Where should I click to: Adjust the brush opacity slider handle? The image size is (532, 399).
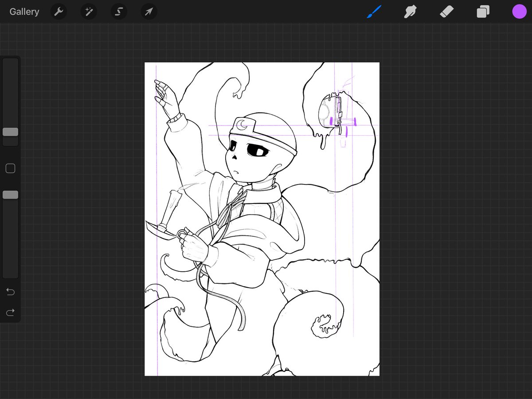coord(10,195)
